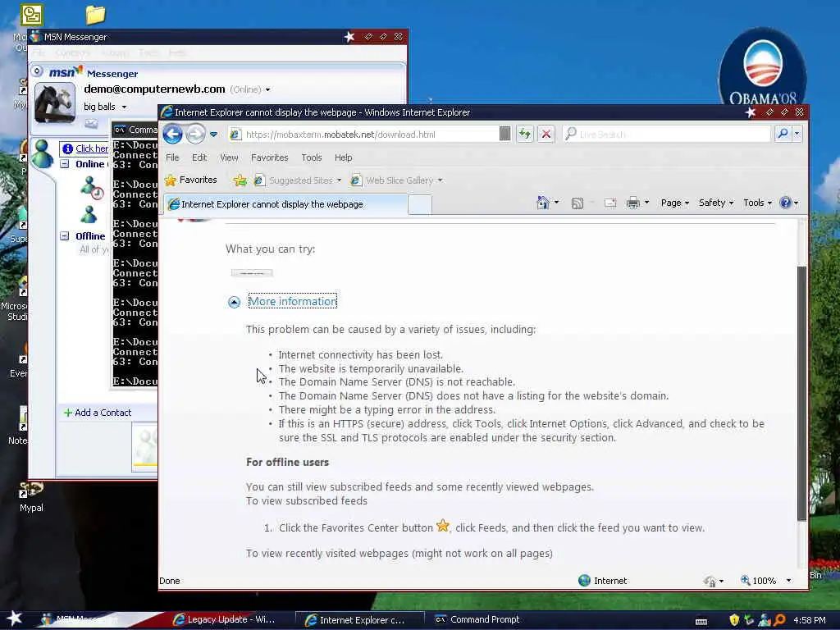
Task: Open the IE Edit menu
Action: point(199,157)
